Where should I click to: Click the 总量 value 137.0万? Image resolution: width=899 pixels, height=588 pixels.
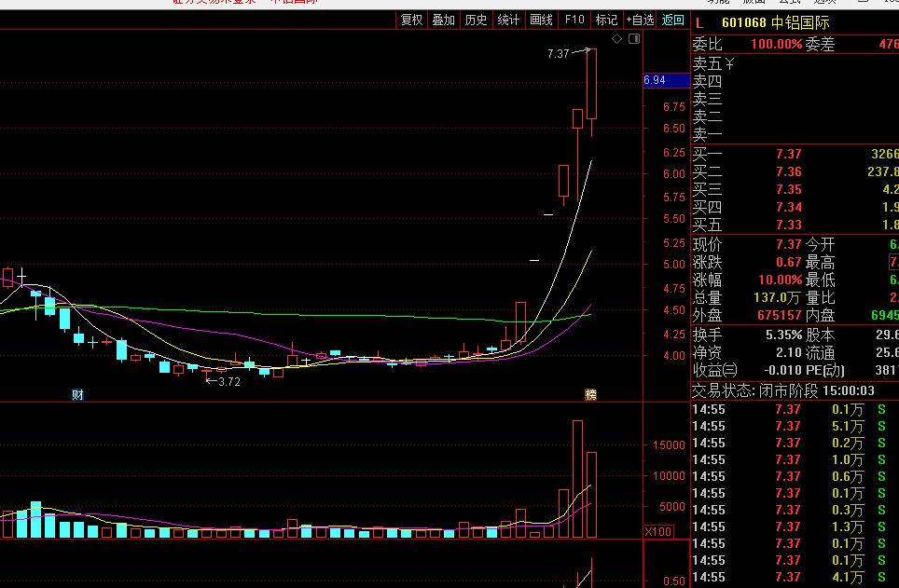tap(778, 298)
